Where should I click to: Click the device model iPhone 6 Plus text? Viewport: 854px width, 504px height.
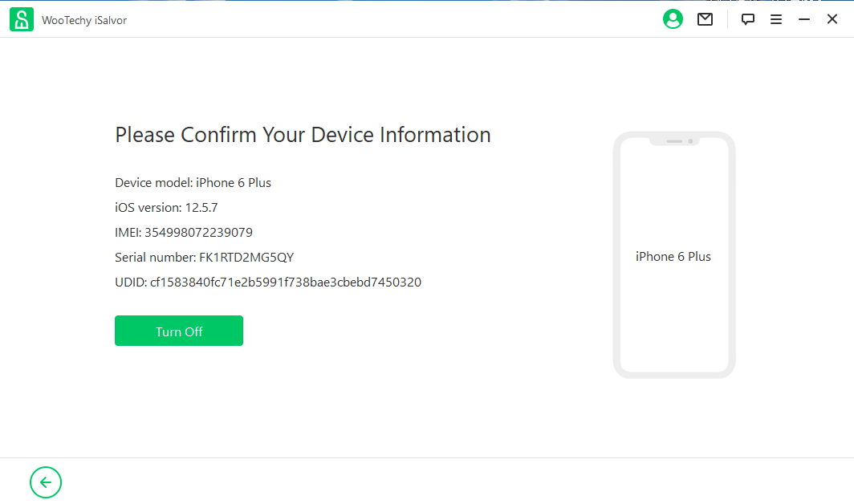193,182
